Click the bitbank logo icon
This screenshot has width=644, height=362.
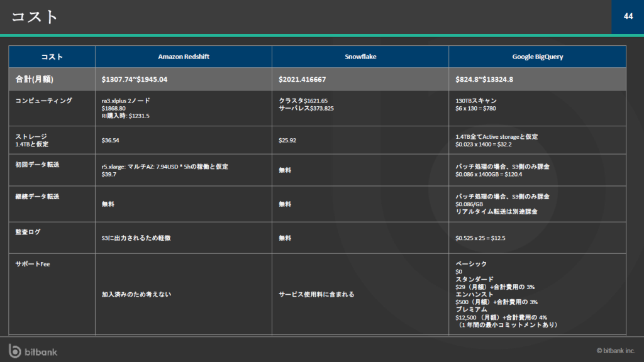(x=15, y=351)
